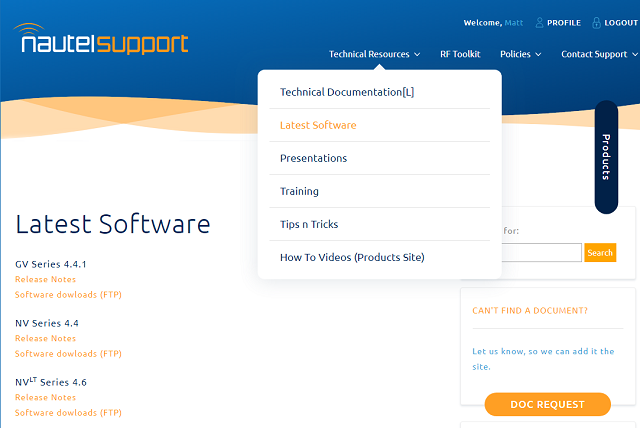The width and height of the screenshot is (640, 428).
Task: Click the 'GV Series 4.4.1' heading text
Action: [x=51, y=264]
